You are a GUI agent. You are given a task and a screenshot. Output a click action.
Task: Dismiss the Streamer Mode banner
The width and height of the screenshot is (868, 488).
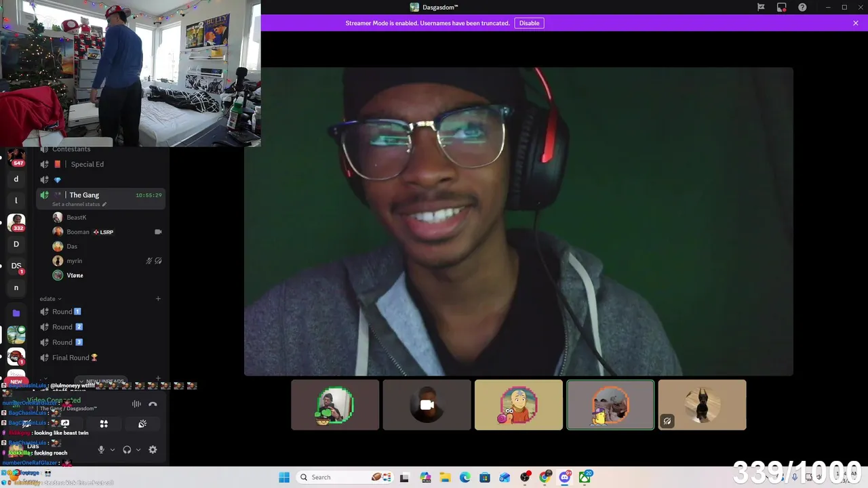[856, 23]
